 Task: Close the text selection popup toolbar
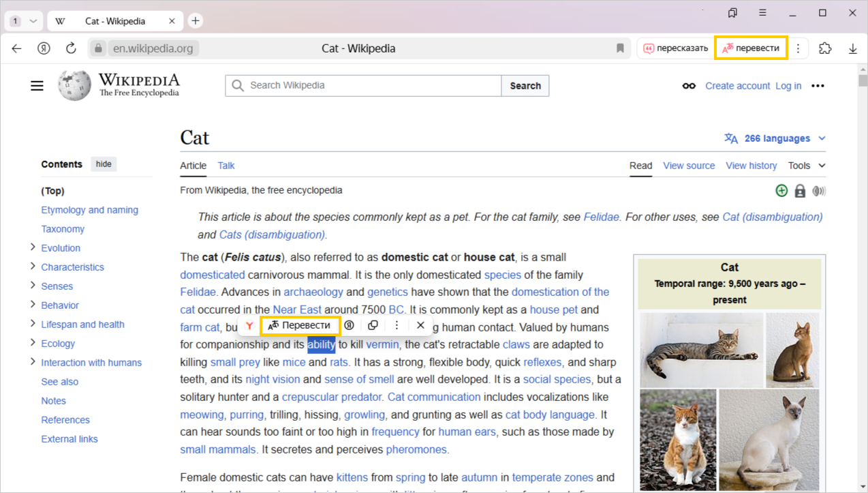point(420,325)
